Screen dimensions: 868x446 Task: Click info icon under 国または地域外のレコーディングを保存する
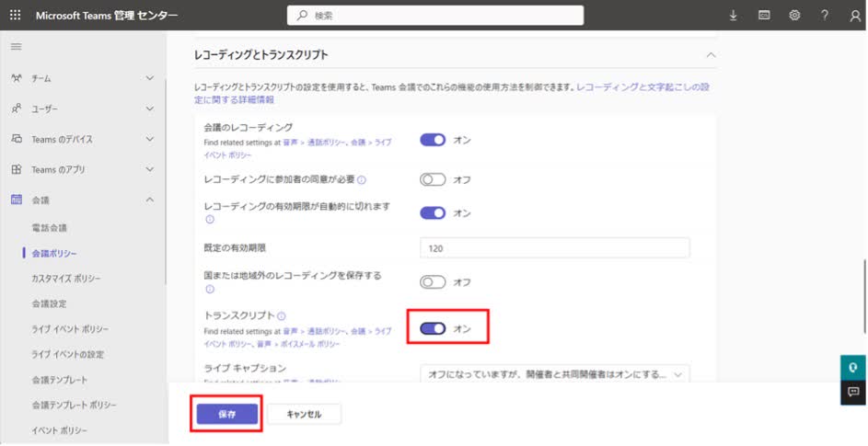(x=209, y=289)
